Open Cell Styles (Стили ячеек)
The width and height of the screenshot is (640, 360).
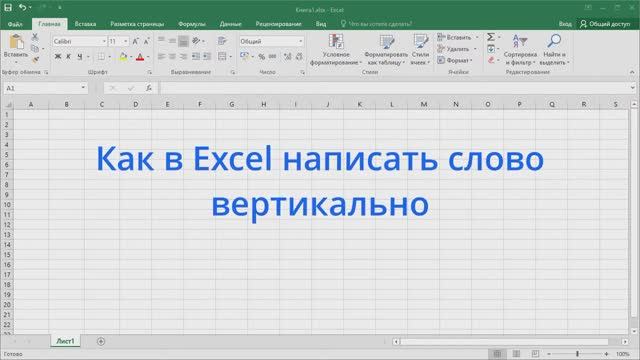[420, 50]
